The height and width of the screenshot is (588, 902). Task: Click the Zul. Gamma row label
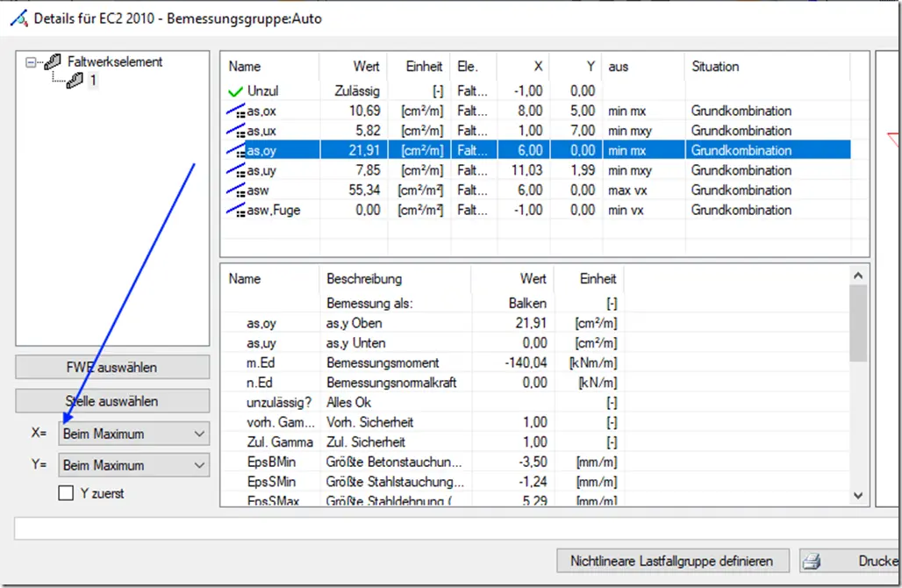[x=280, y=442]
